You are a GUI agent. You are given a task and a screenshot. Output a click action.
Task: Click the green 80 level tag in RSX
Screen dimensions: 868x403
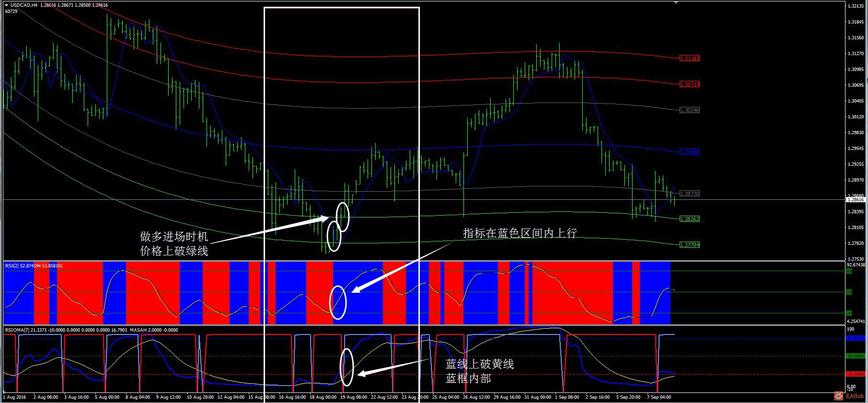pos(848,271)
